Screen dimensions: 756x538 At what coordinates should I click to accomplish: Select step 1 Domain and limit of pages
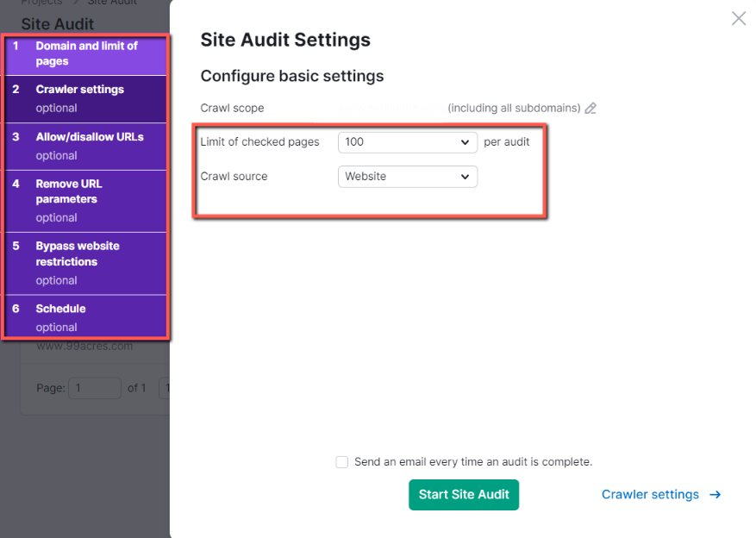pos(85,54)
